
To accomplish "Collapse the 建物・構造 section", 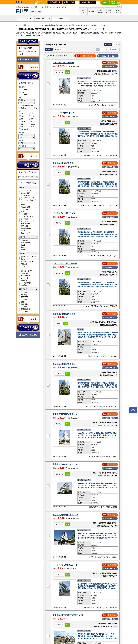I will tap(28, 237).
